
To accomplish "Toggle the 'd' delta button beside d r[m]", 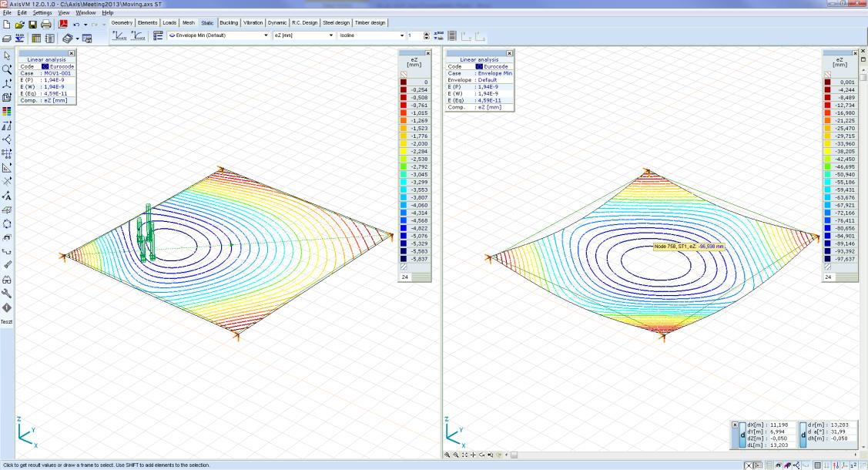I will [803, 435].
